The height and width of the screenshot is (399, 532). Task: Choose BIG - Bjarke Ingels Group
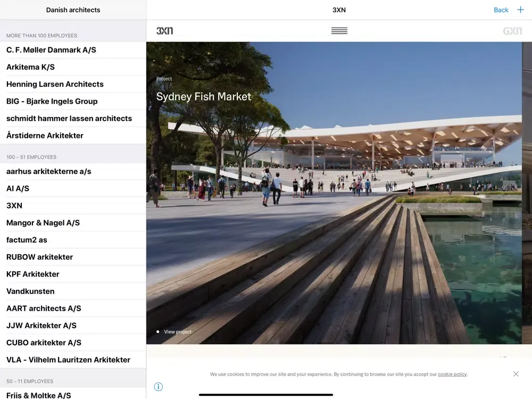pos(73,102)
